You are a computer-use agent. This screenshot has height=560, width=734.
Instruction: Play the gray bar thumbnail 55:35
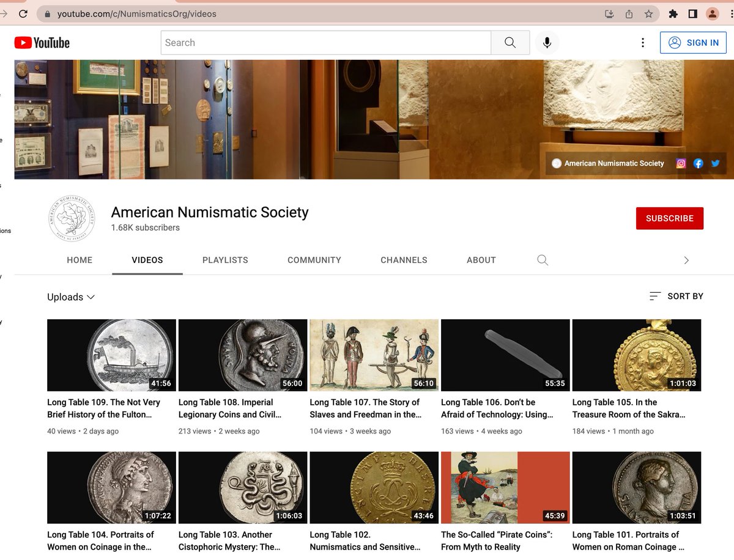tap(505, 355)
